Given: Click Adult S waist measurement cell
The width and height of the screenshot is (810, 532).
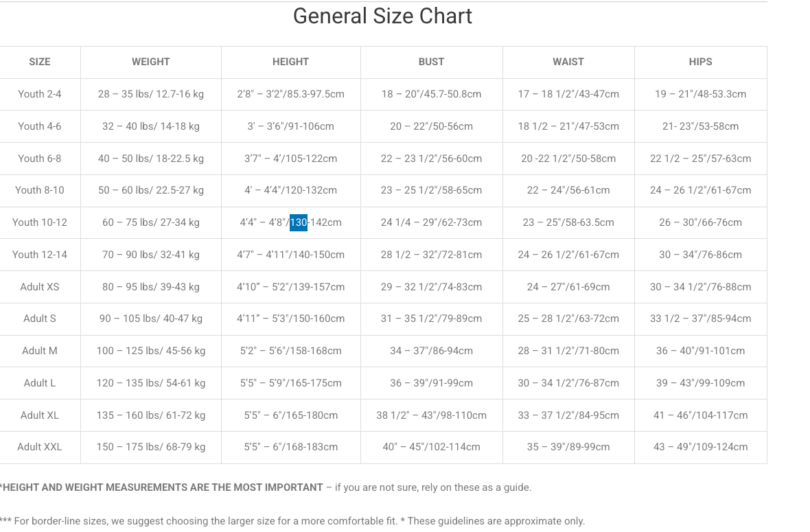Looking at the screenshot, I should (568, 319).
